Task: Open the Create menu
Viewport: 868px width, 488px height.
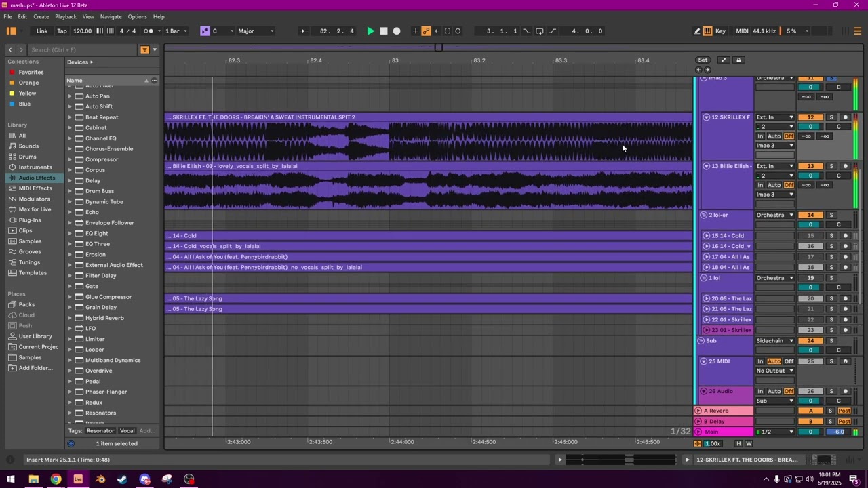Action: (41, 16)
